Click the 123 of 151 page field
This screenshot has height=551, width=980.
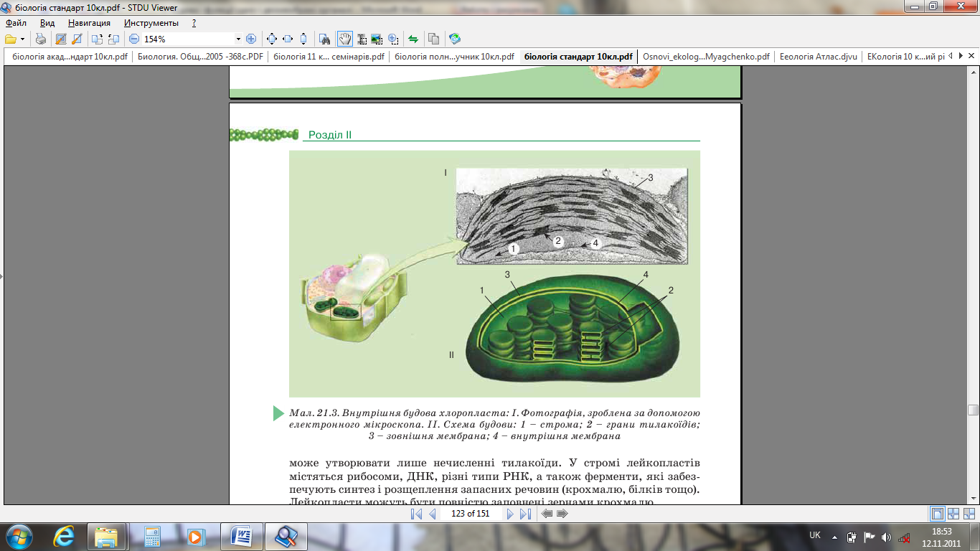point(471,514)
